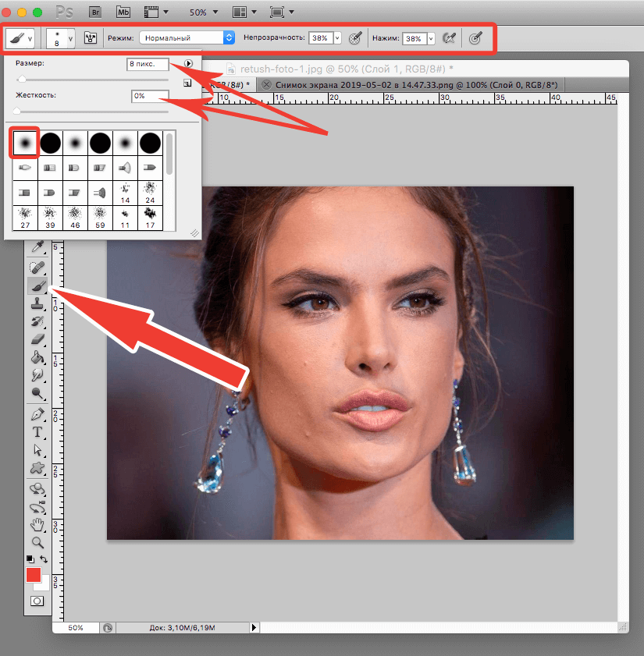
Task: Swap foreground and background colors
Action: [x=44, y=559]
